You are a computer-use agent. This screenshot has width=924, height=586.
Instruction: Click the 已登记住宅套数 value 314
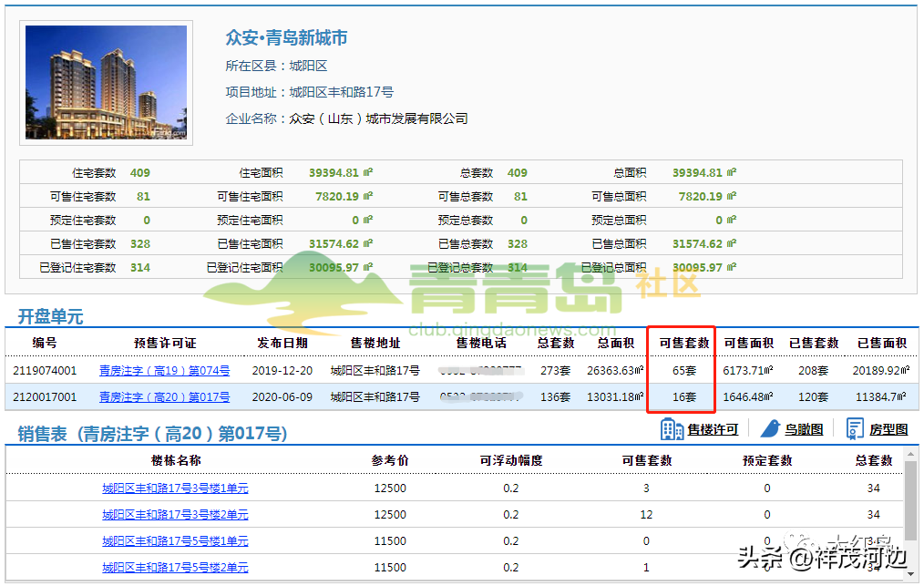(x=140, y=268)
